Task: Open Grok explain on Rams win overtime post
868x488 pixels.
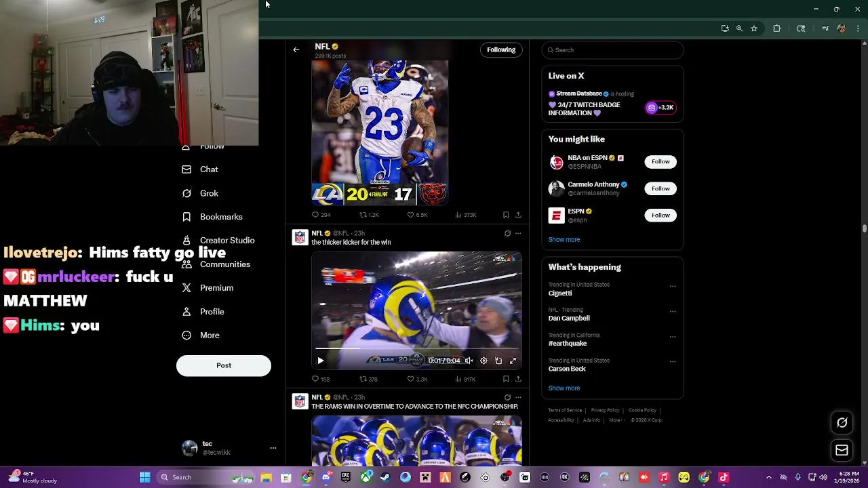Action: [507, 397]
